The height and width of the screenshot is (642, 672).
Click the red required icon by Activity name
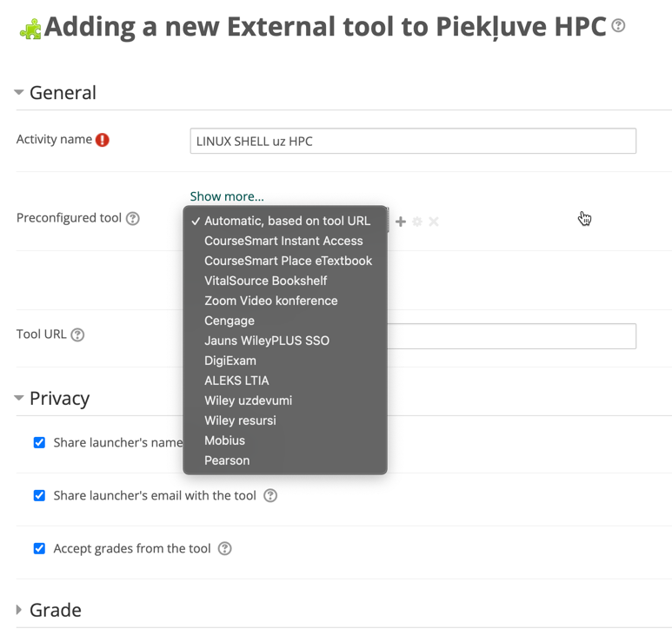coord(102,140)
